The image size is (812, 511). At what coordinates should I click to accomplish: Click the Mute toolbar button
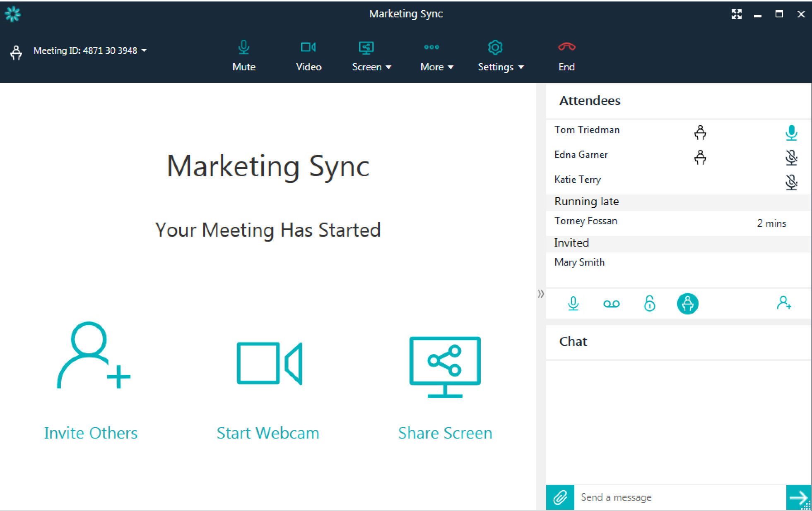[x=244, y=56]
